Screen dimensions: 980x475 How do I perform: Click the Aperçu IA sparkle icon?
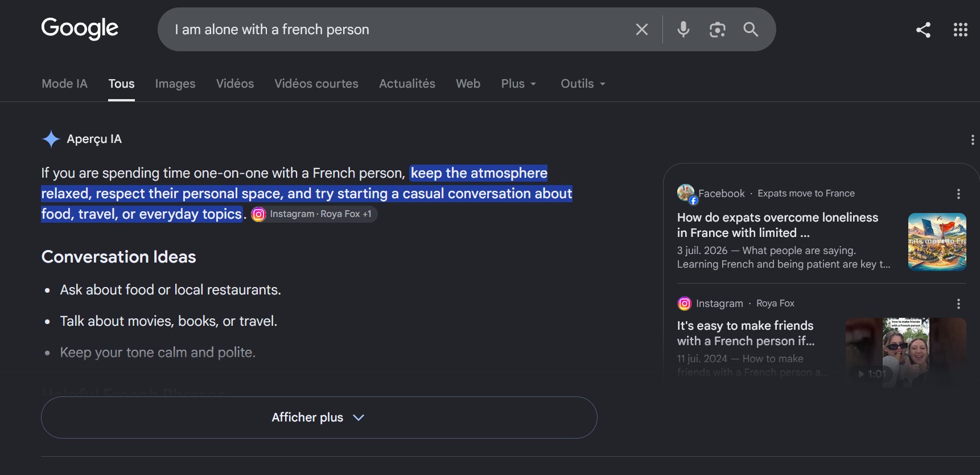point(51,139)
